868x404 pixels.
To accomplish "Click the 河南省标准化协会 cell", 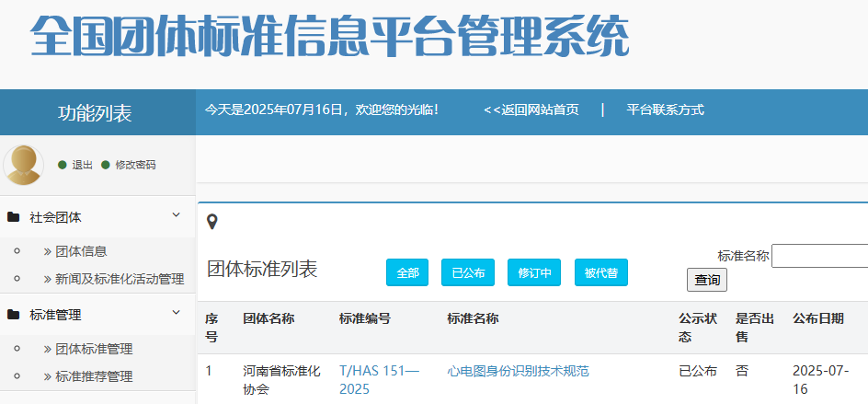I will coord(281,380).
